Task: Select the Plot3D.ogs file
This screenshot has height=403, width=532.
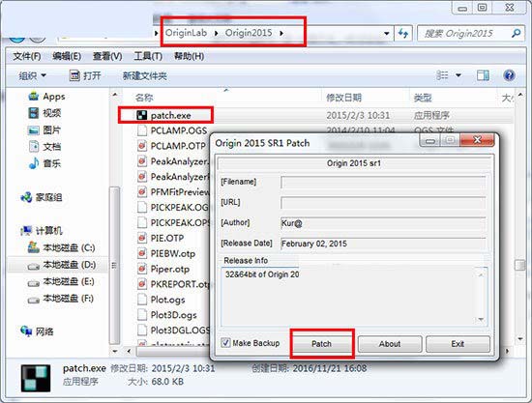Action: coord(174,315)
